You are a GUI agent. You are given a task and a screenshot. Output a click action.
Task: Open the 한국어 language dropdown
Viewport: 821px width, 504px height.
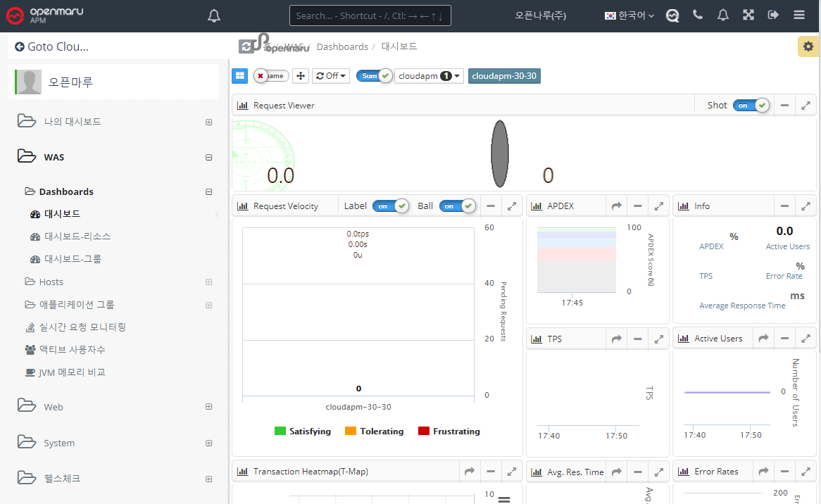tap(629, 15)
